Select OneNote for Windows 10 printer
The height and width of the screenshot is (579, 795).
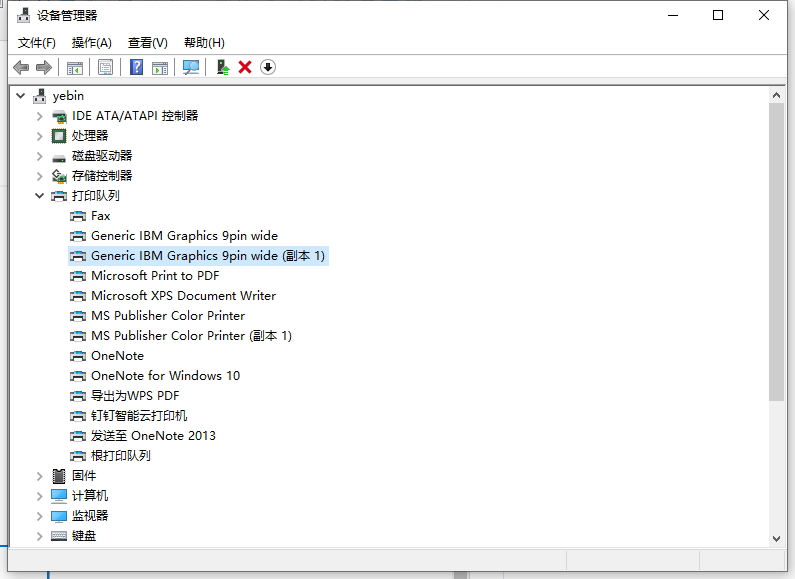pos(165,376)
